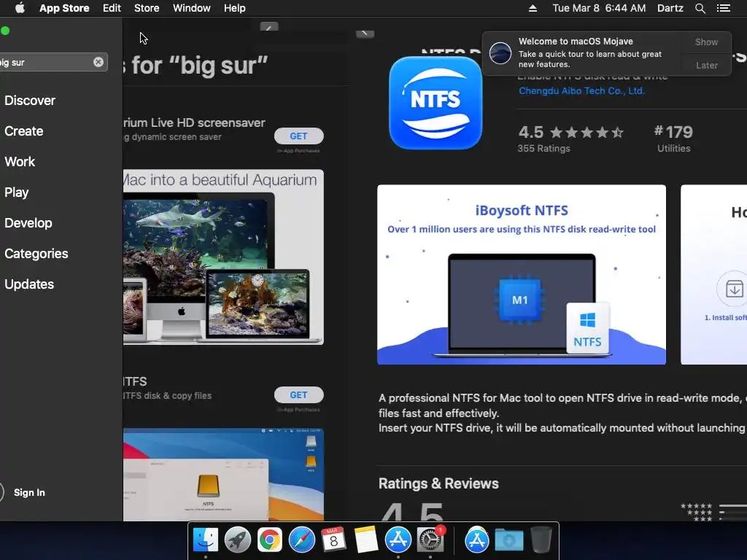
Task: Open Notification Center list icon
Action: tap(723, 8)
